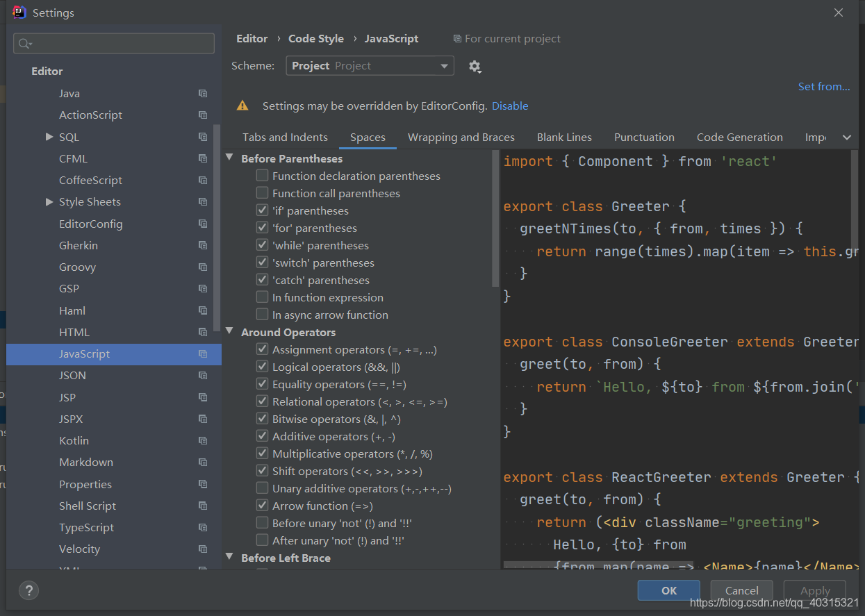Collapse the Before Parentheses section

(230, 158)
